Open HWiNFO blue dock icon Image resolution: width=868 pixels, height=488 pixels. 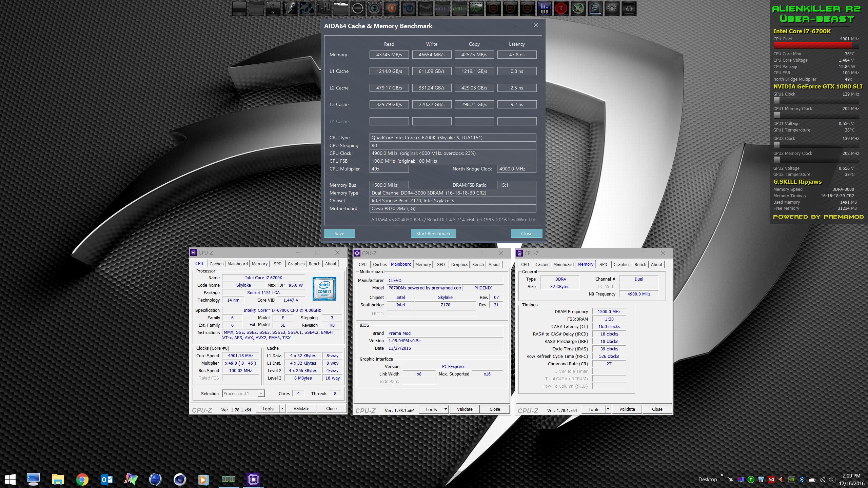coord(544,9)
